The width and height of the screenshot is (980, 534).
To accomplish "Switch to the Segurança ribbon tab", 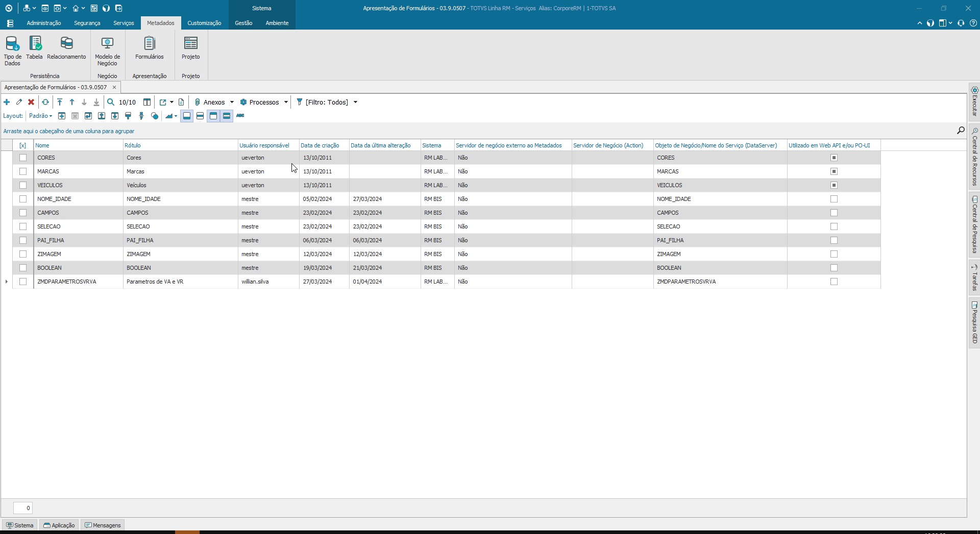I will (x=87, y=23).
